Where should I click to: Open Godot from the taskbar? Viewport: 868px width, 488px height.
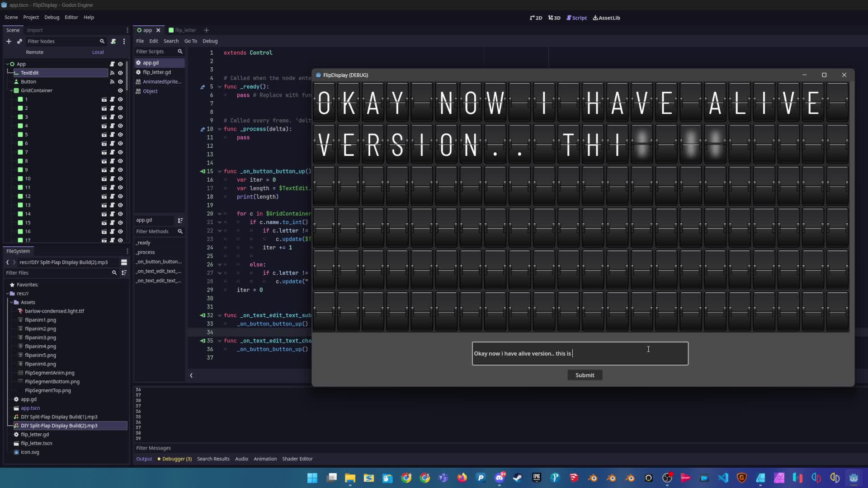[x=854, y=478]
